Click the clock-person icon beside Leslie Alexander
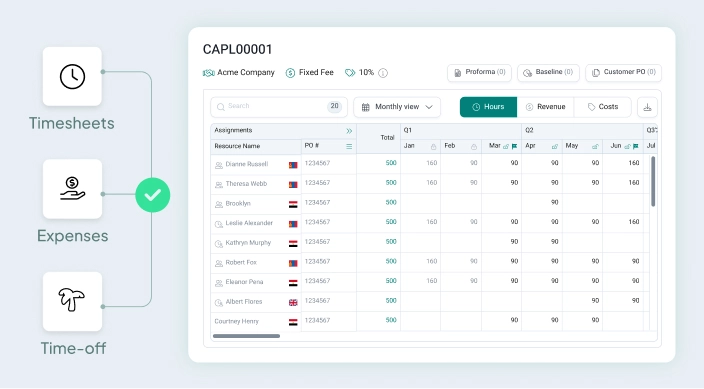 (219, 224)
